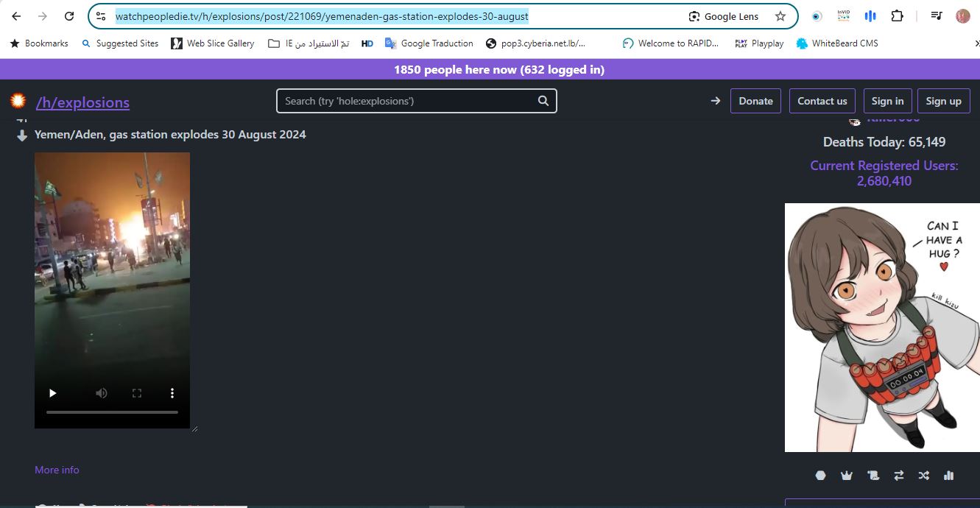Toggle fullscreen on the video player
Viewport: 980px width, 508px height.
[x=137, y=393]
